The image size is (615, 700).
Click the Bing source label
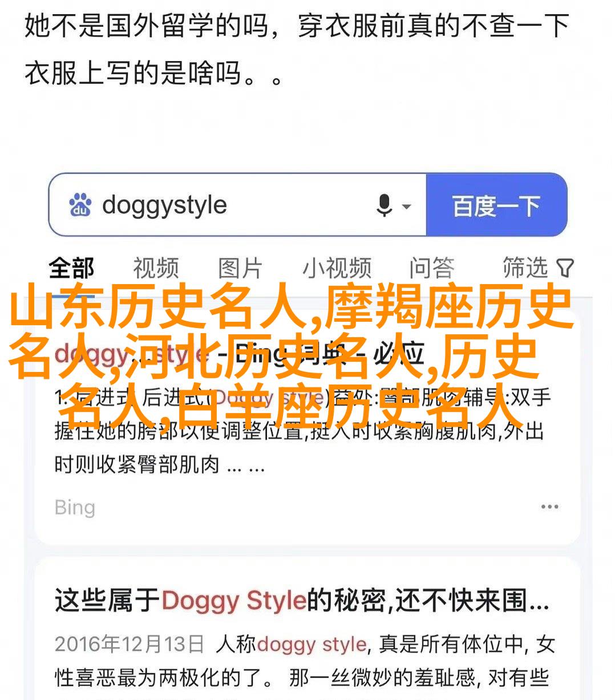point(75,507)
